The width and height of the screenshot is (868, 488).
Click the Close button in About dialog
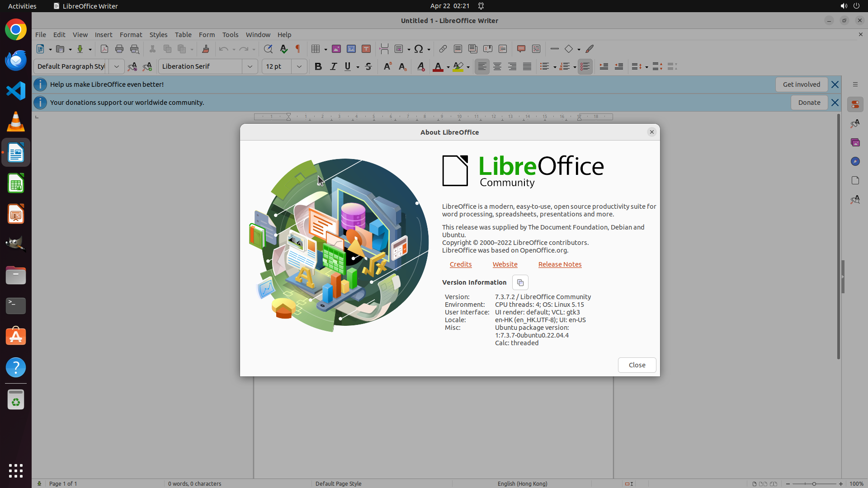point(637,365)
